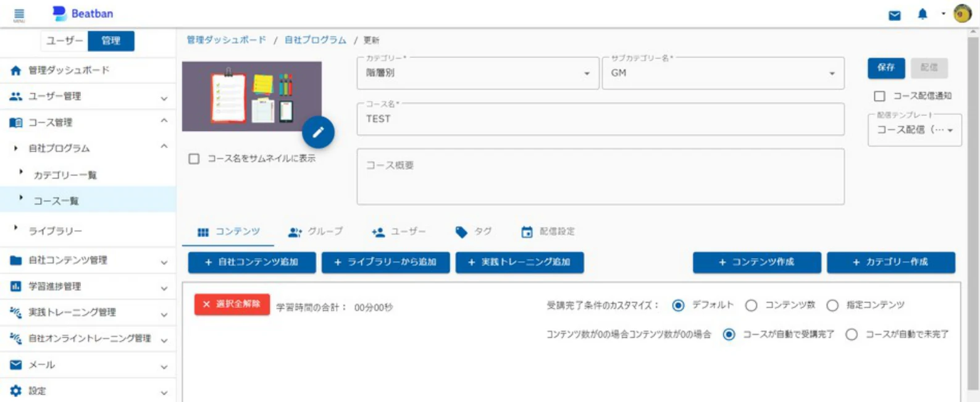
Task: Click the pencil edit thumbnail button
Action: point(318,132)
